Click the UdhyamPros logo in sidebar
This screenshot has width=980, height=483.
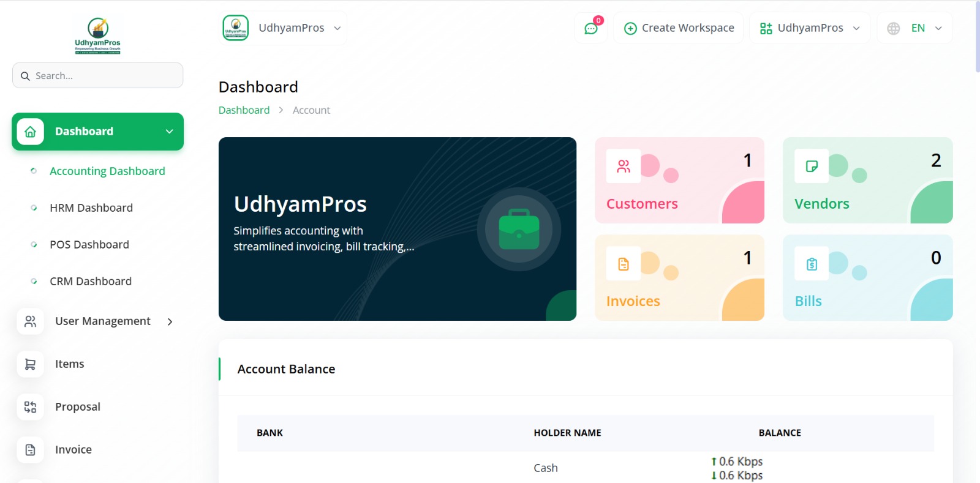click(98, 36)
